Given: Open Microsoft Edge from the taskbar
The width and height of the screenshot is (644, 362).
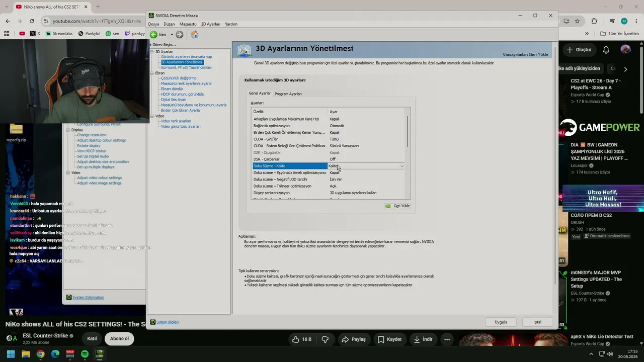Looking at the screenshot, I should (x=55, y=354).
